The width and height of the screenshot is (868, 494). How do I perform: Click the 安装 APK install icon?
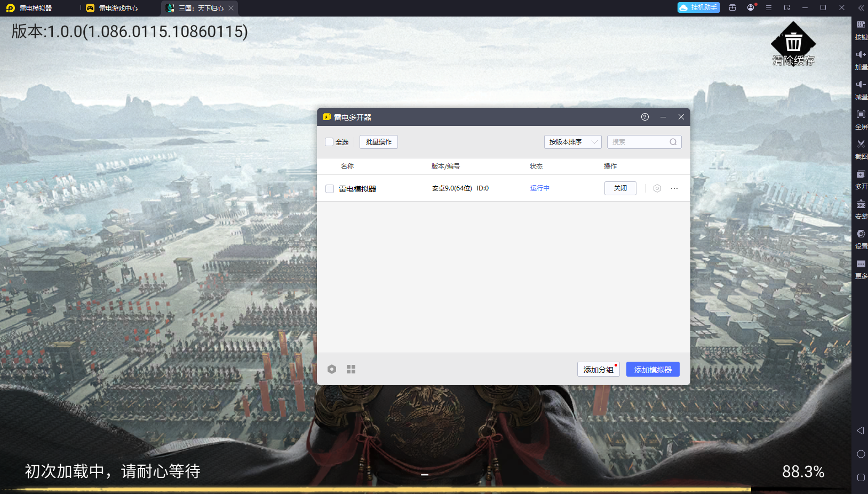pyautogui.click(x=861, y=204)
